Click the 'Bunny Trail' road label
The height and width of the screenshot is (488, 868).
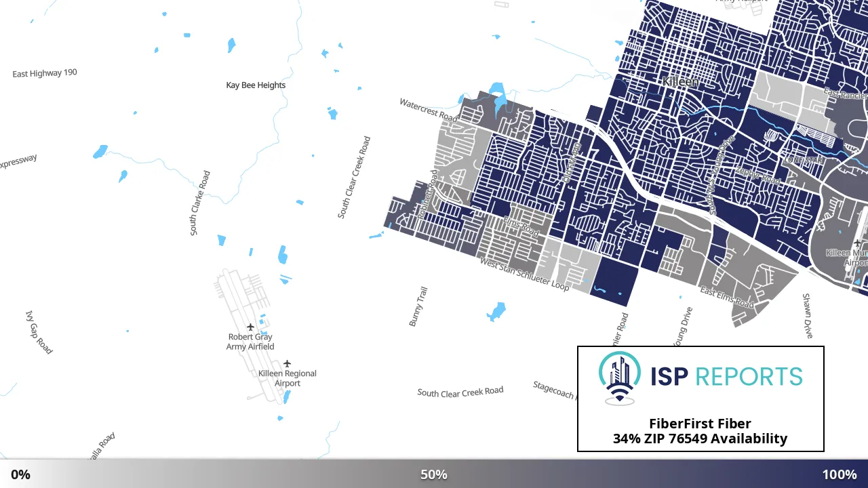(x=418, y=306)
